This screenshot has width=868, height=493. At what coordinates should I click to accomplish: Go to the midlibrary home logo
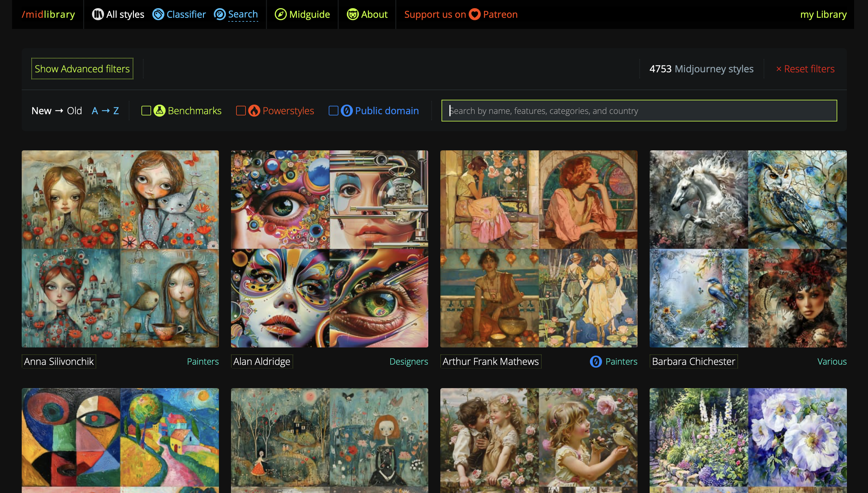click(48, 14)
